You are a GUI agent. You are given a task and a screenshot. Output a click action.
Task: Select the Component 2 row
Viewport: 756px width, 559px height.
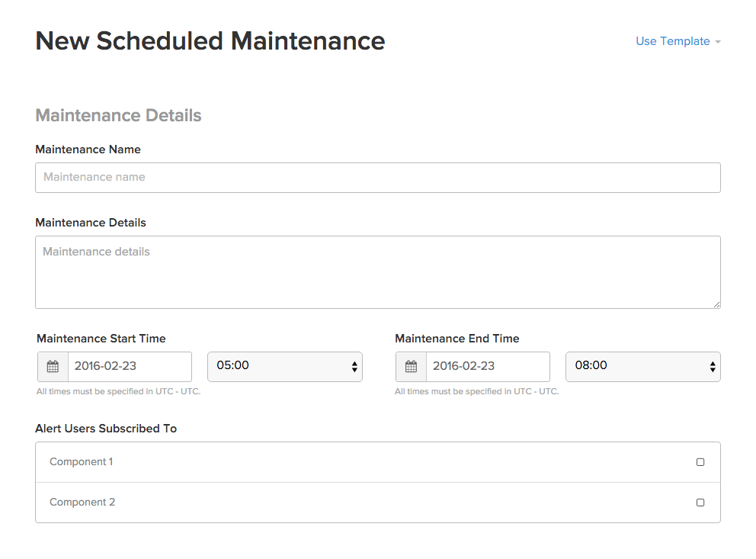(x=378, y=503)
